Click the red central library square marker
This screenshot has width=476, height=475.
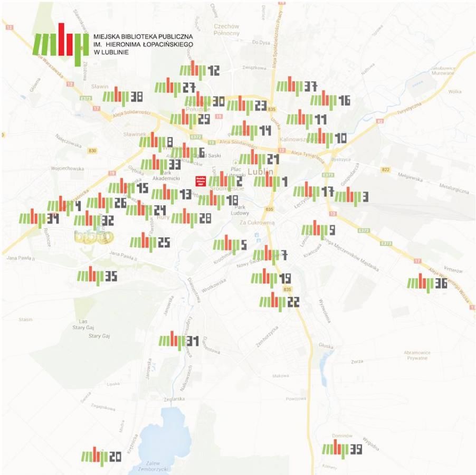pos(201,180)
